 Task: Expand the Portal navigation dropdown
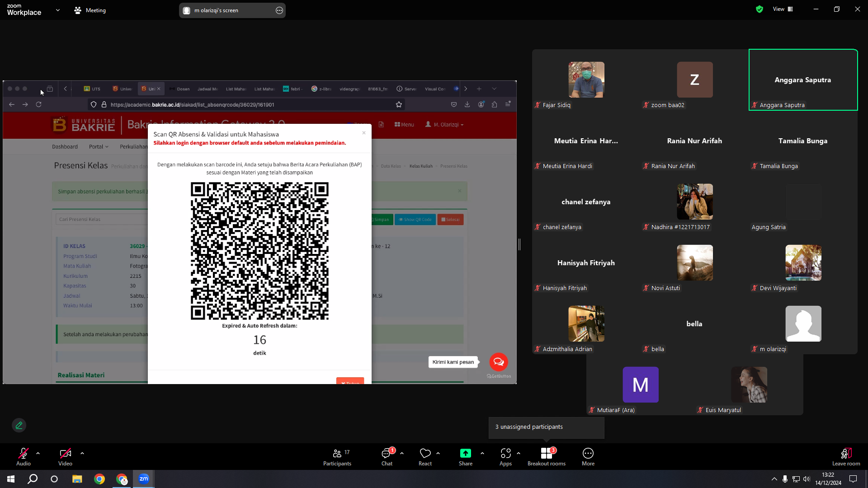click(x=99, y=147)
